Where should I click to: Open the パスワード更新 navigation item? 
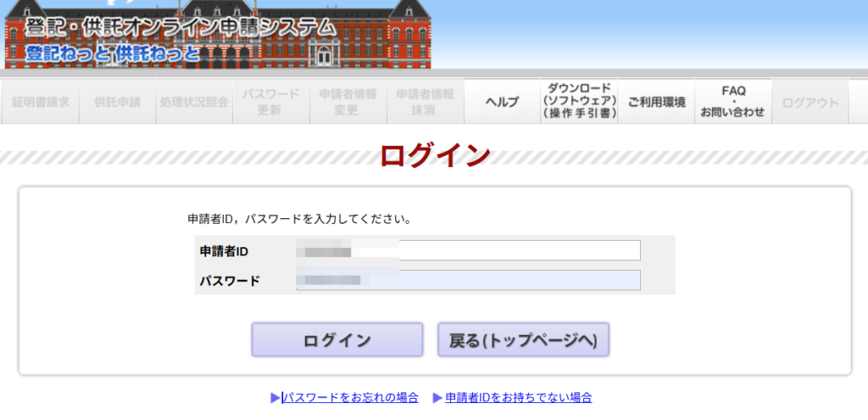(x=270, y=102)
